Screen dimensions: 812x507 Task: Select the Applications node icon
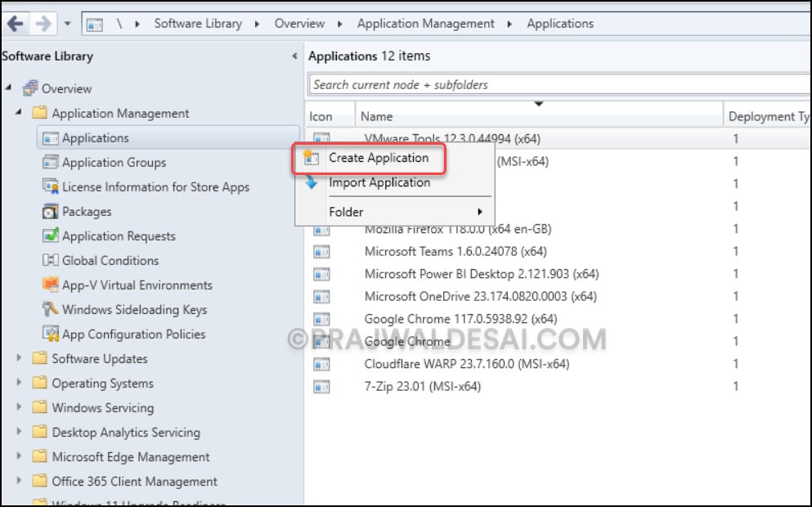pyautogui.click(x=50, y=138)
